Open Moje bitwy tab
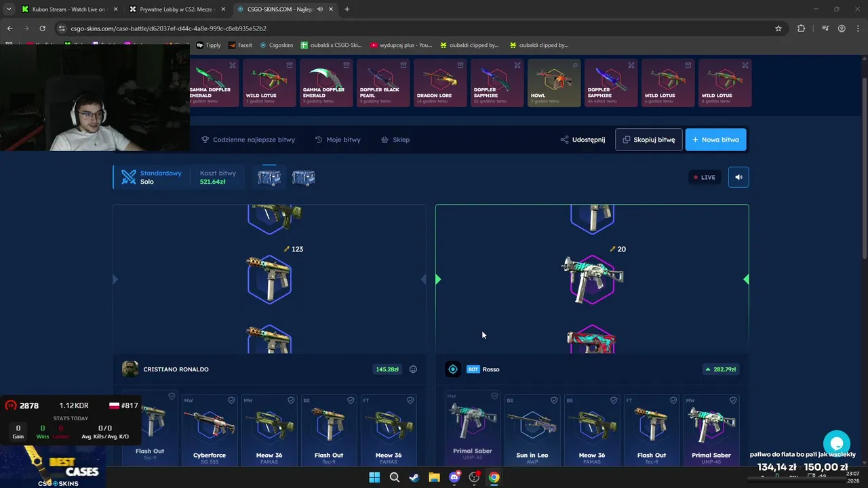The height and width of the screenshot is (488, 868). pos(338,140)
